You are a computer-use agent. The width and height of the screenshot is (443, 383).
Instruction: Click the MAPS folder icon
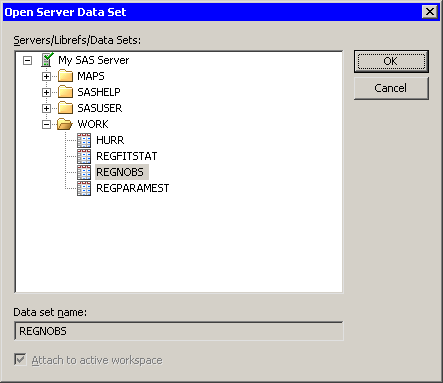click(65, 76)
